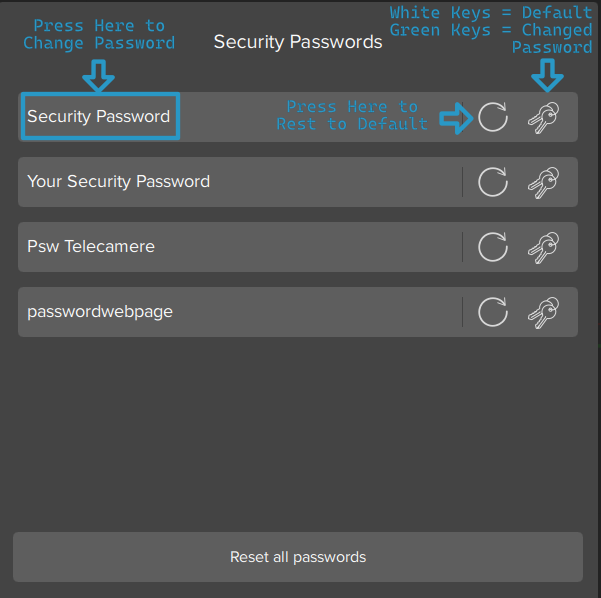Click the "Press Here to Change Password" annotation
This screenshot has width=601, height=598.
pos(99,34)
